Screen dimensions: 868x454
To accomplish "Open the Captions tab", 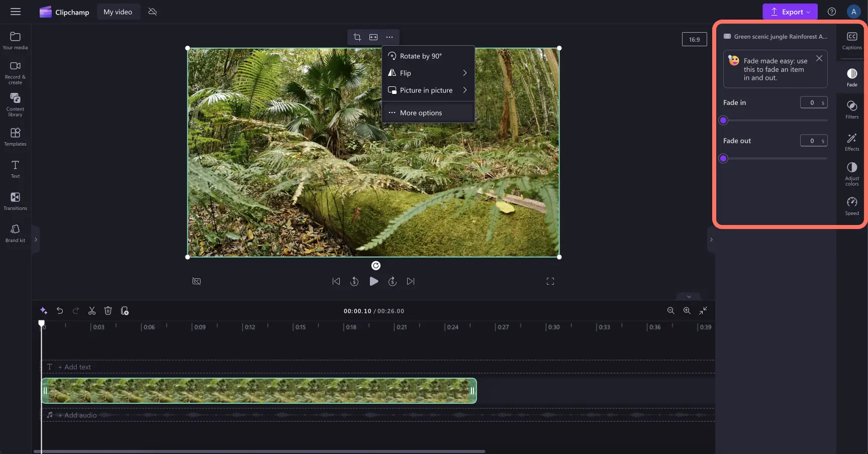I will pos(852,41).
